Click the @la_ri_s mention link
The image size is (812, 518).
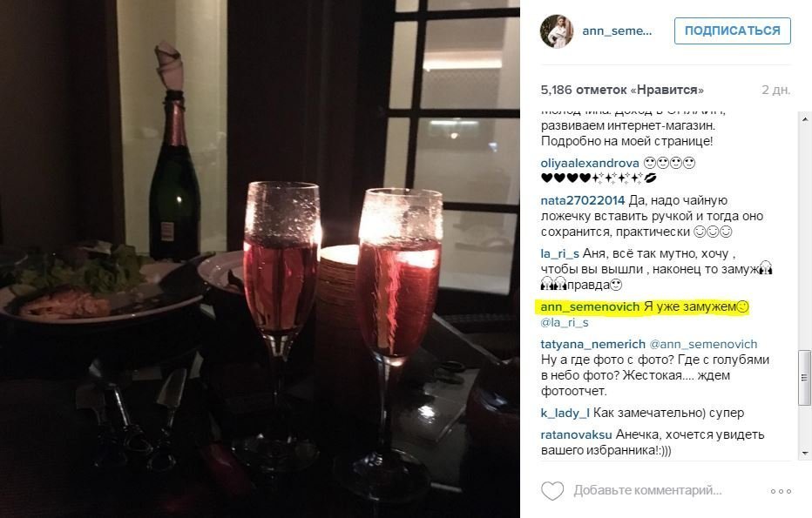coord(565,322)
